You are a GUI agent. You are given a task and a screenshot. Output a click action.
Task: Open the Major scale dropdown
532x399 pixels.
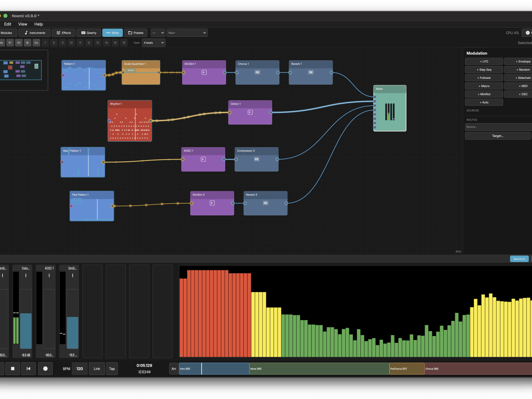coord(187,33)
